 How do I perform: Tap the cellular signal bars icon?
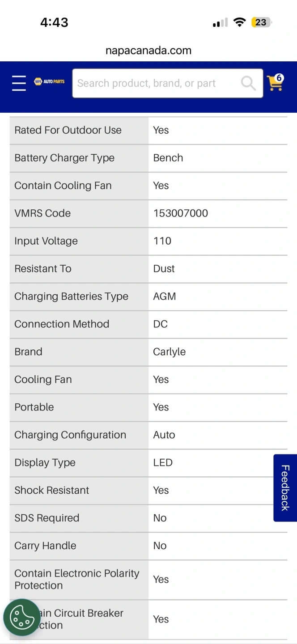click(x=220, y=22)
